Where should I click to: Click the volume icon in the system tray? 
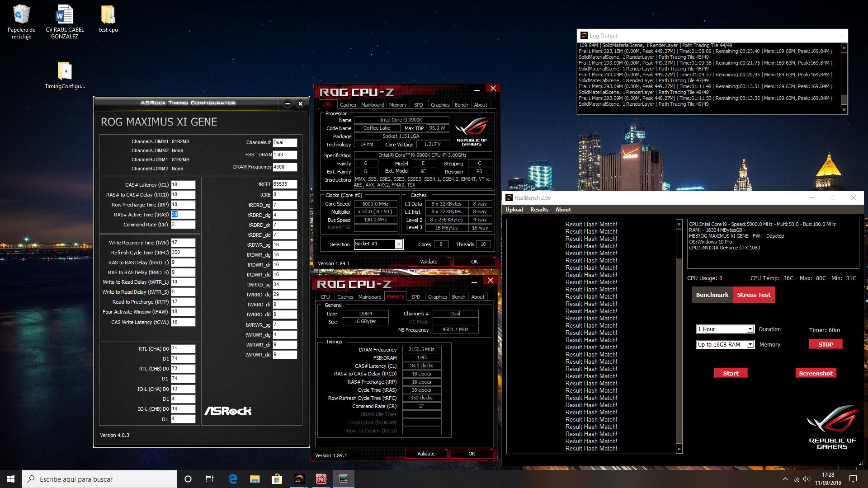(807, 479)
